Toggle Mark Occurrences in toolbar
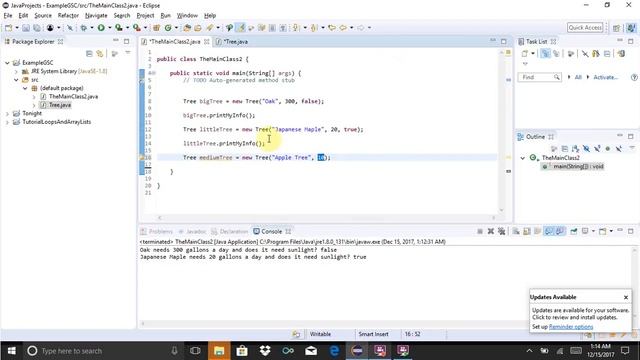The image size is (640, 360). coord(241,28)
